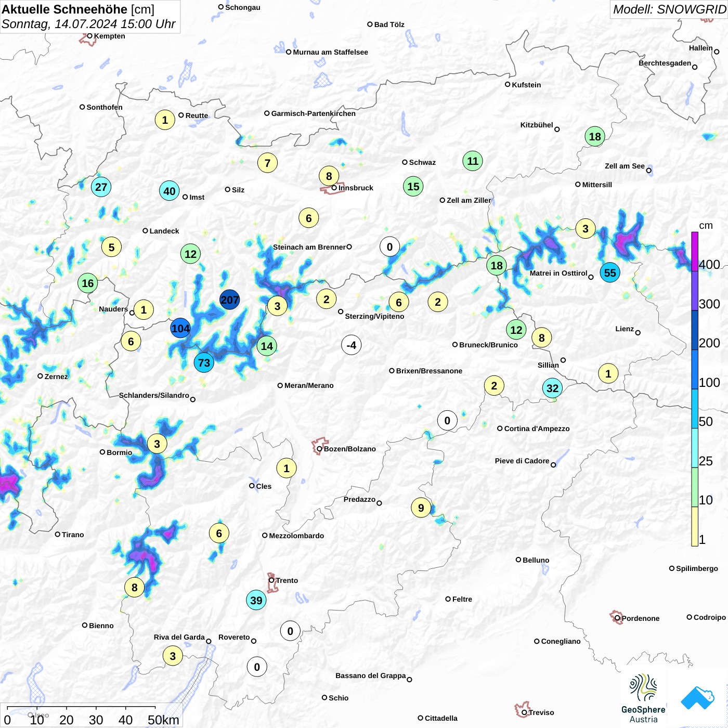Select the 7 cm station marker
The image size is (728, 728).
point(267,163)
